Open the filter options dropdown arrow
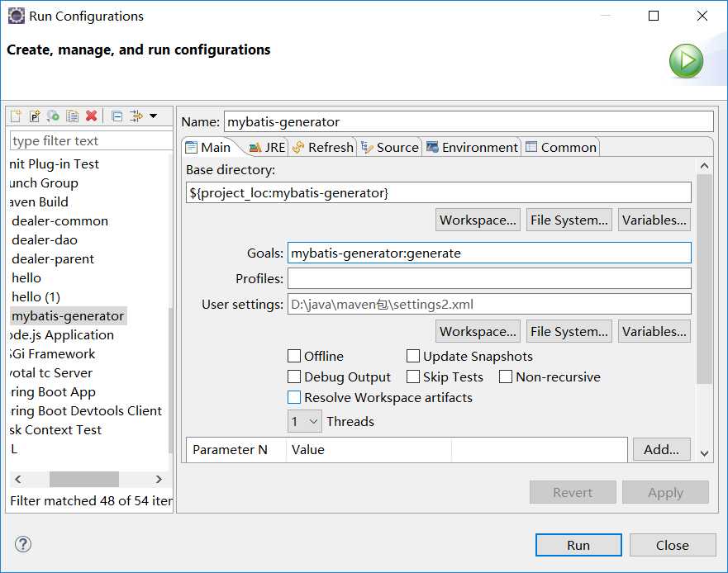 pyautogui.click(x=153, y=116)
